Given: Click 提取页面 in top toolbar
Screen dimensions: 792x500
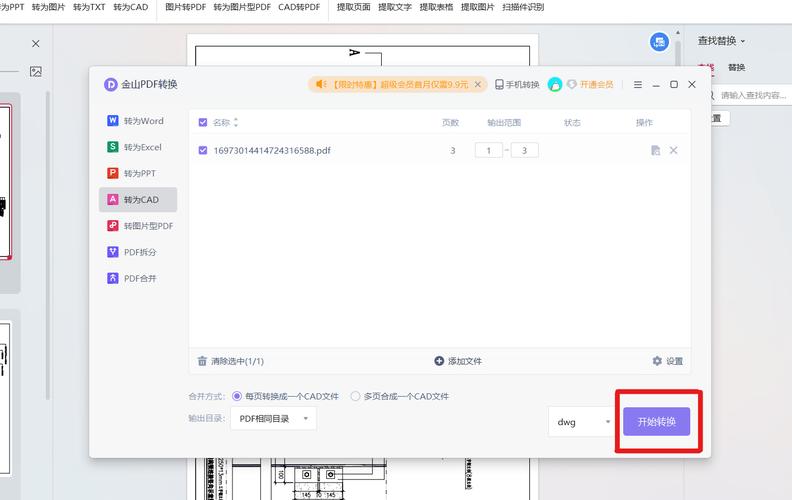Looking at the screenshot, I should coord(354,7).
